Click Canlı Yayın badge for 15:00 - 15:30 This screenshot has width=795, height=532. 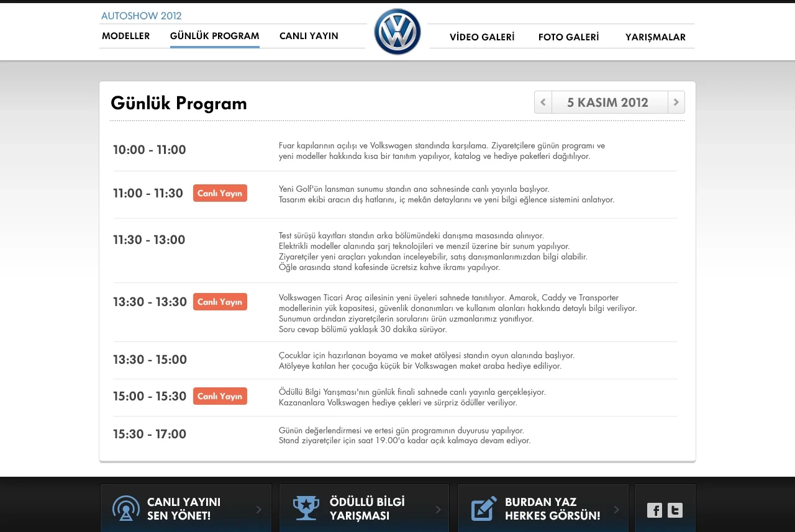point(220,396)
